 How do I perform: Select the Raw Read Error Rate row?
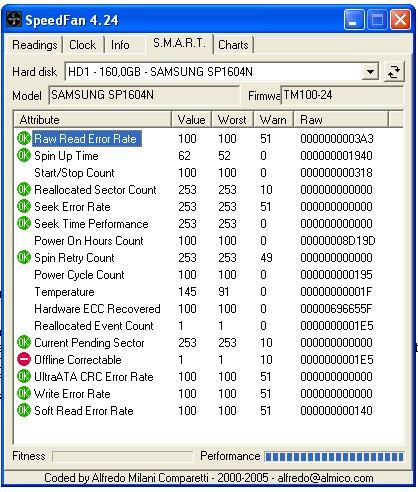click(209, 138)
